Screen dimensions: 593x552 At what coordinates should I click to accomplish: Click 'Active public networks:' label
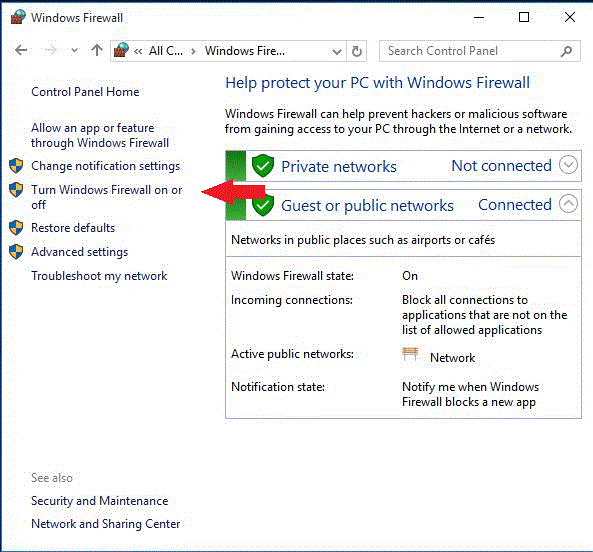click(x=292, y=354)
